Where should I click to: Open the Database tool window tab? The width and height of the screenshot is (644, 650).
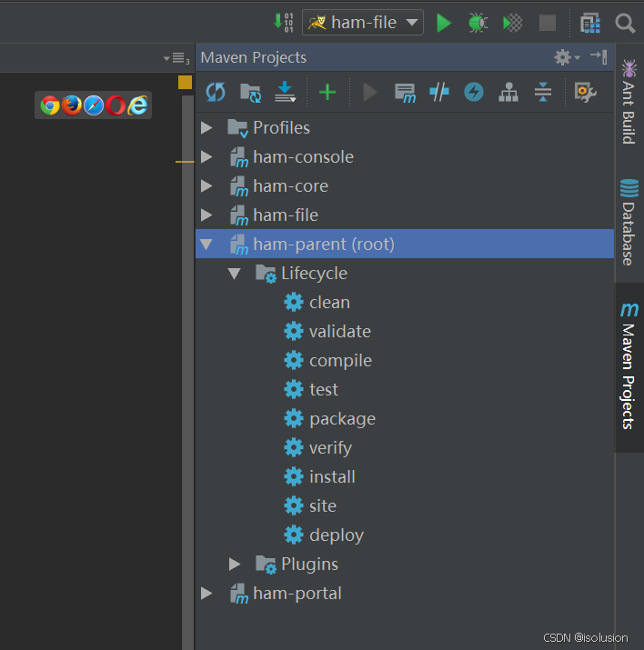click(629, 222)
